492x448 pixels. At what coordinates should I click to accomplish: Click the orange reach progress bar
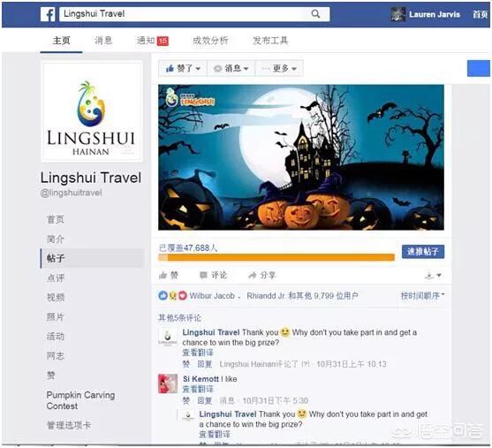pyautogui.click(x=276, y=258)
